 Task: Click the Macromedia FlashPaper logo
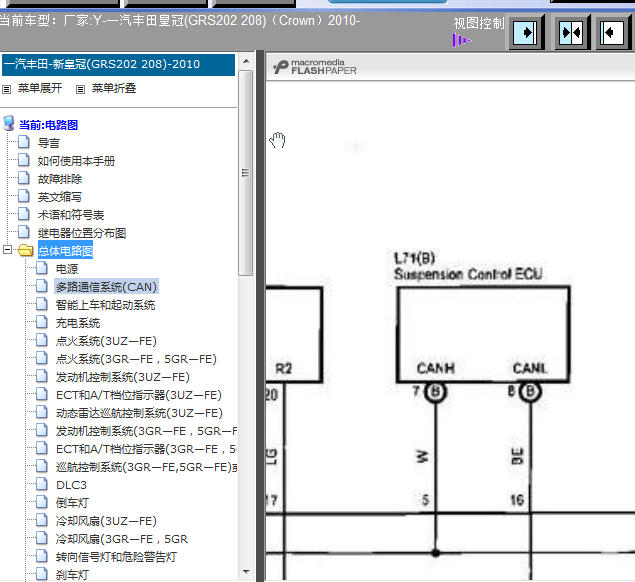[314, 67]
